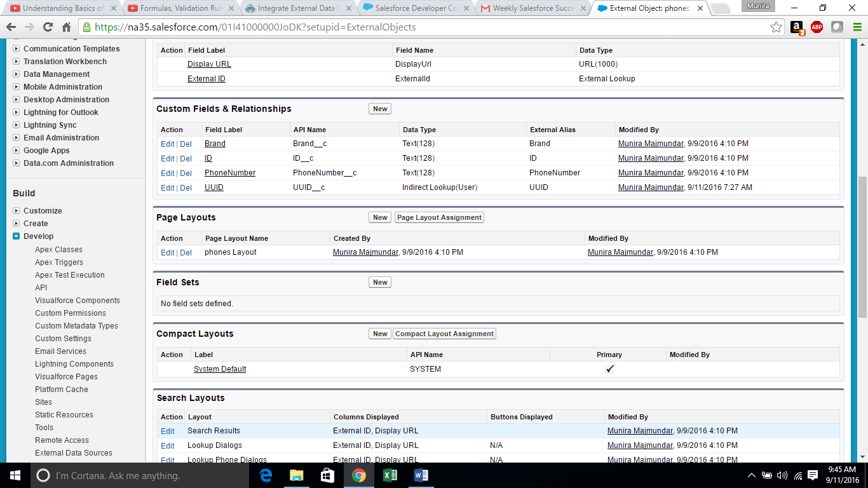The height and width of the screenshot is (488, 868).
Task: Bookmark this page with the star icon
Action: (776, 27)
